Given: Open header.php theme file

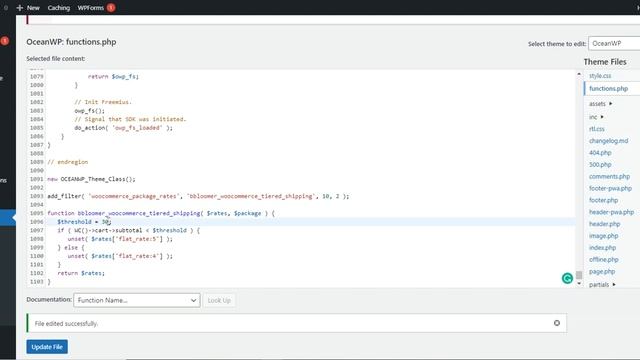Looking at the screenshot, I should click(604, 224).
